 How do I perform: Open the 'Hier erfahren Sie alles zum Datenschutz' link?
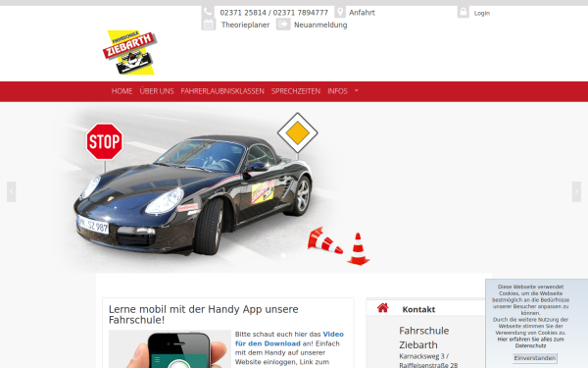click(x=530, y=342)
